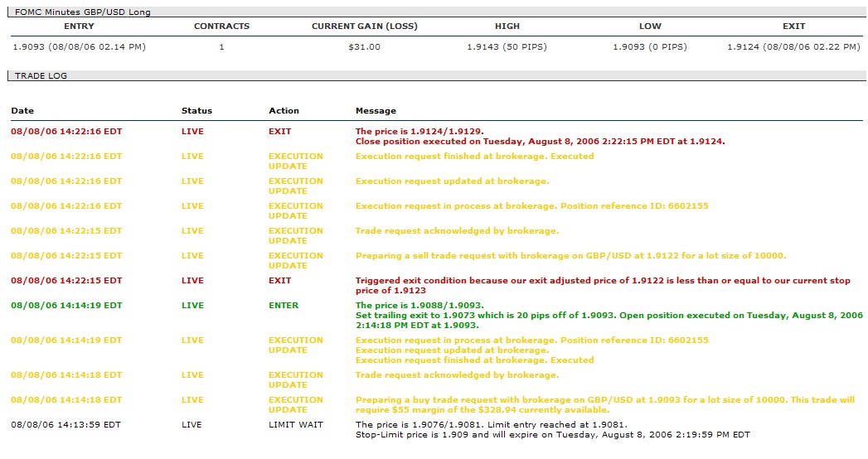This screenshot has width=868, height=459.
Task: Select the standalone 'Execution request updated at brokerage' message
Action: [x=453, y=181]
